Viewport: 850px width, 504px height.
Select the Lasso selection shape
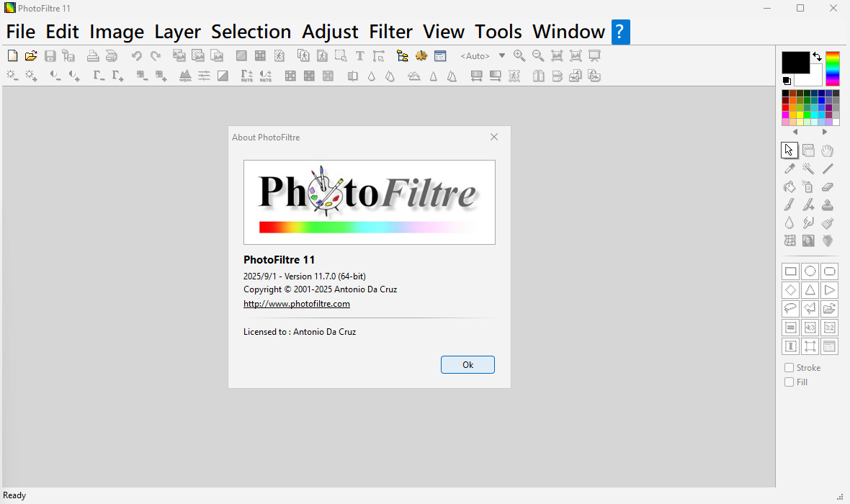coord(790,309)
